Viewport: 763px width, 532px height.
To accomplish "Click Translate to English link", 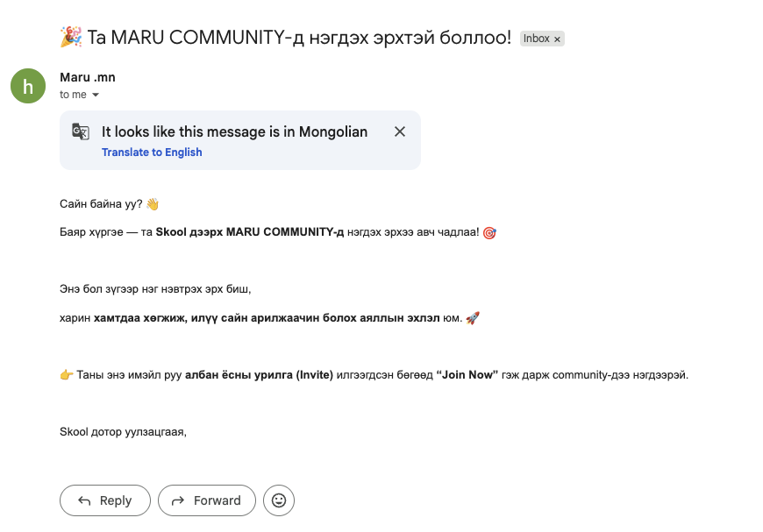I will 152,153.
